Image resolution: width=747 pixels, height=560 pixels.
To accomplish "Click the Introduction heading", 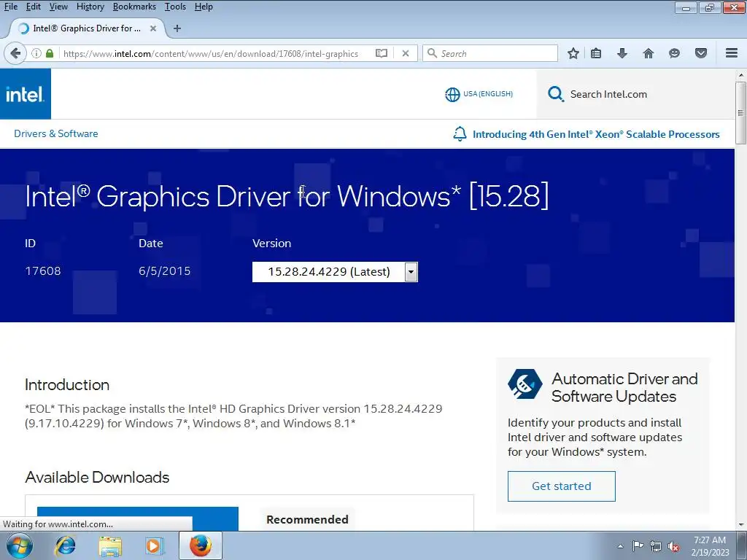I will point(67,385).
